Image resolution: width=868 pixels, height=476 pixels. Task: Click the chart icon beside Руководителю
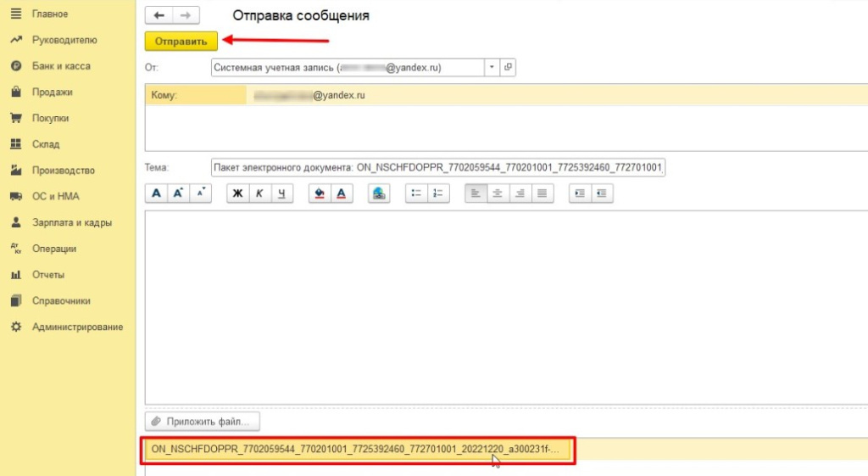coord(16,39)
